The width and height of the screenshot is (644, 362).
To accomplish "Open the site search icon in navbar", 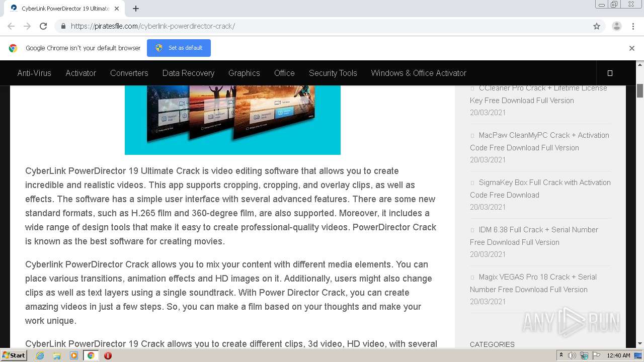I will 610,73.
